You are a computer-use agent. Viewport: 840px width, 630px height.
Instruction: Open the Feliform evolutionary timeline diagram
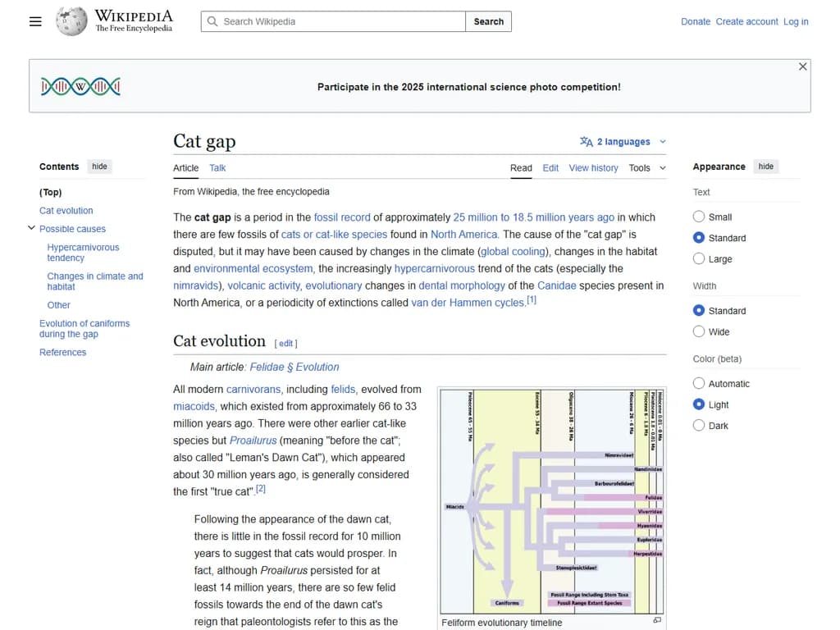tap(552, 500)
